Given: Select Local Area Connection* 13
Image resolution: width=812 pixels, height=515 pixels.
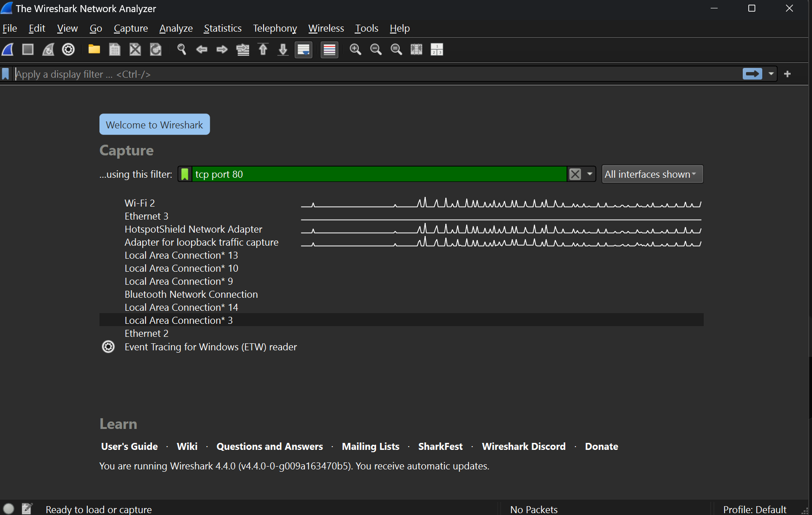Looking at the screenshot, I should point(402,255).
